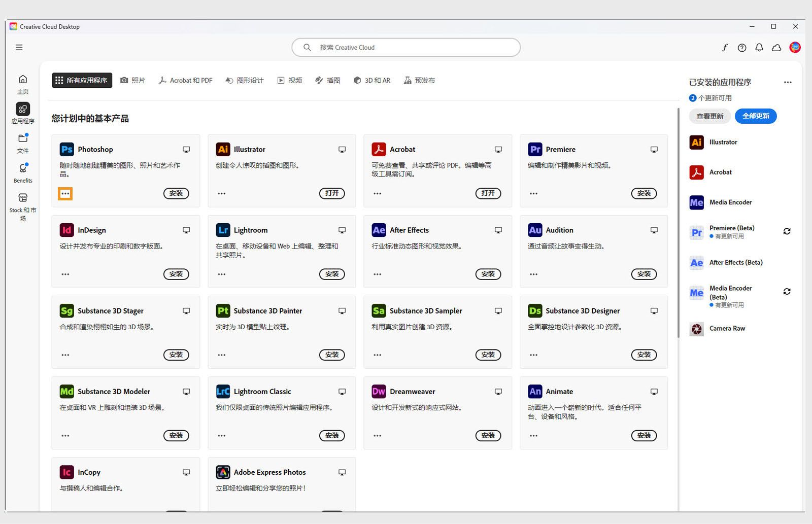This screenshot has height=524, width=812.
Task: Install Photoshop with 安装 button
Action: point(176,193)
